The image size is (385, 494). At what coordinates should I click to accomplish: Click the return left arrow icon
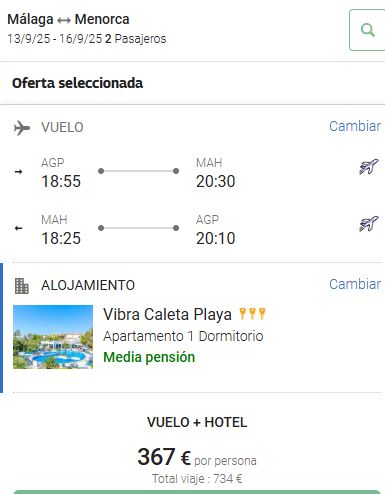[x=19, y=228]
